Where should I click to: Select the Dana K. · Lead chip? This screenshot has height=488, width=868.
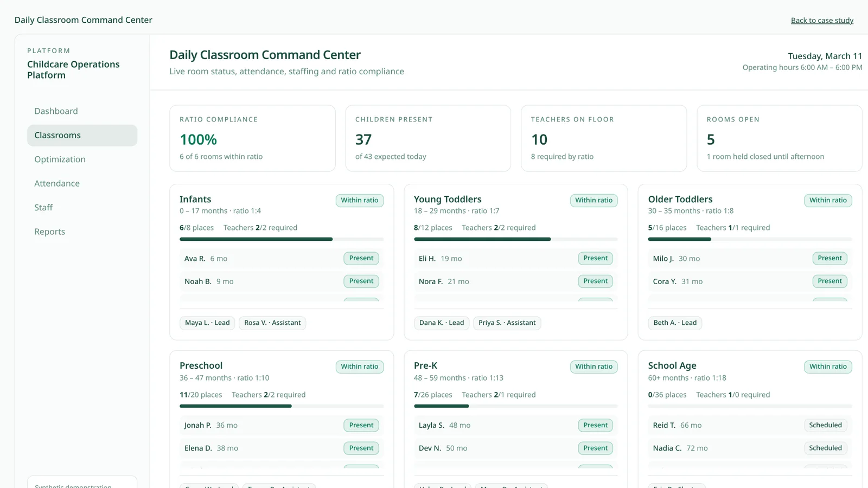[442, 323]
